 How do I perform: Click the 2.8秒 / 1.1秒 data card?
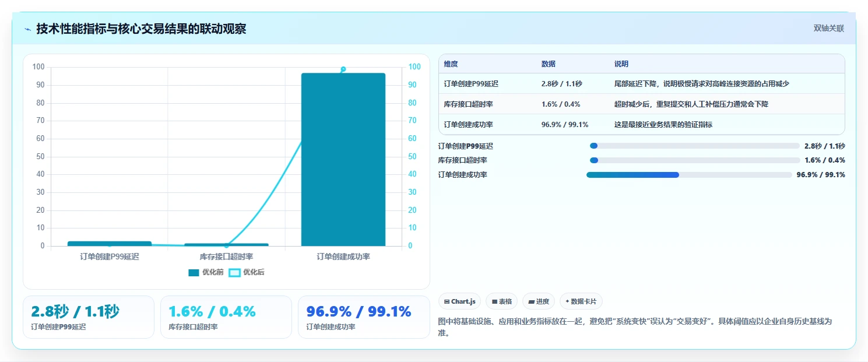tap(89, 317)
